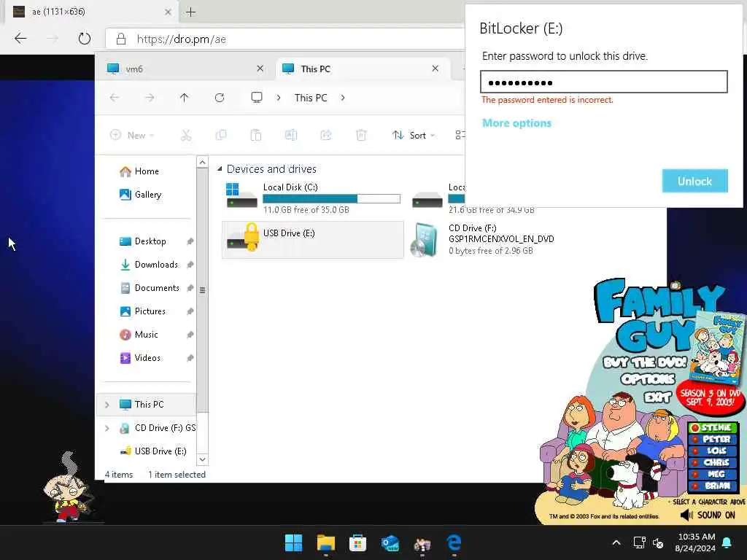Click navigation pane scrollbar up arrow
The image size is (747, 560).
pos(202,163)
